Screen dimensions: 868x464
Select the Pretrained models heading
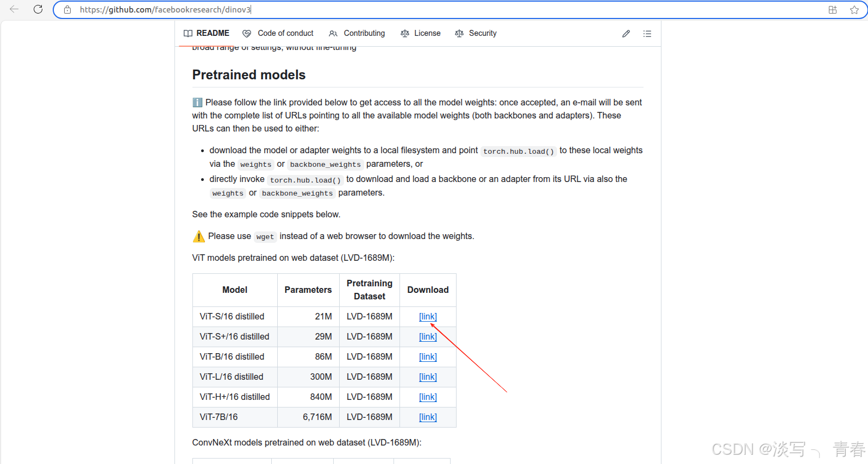(249, 75)
